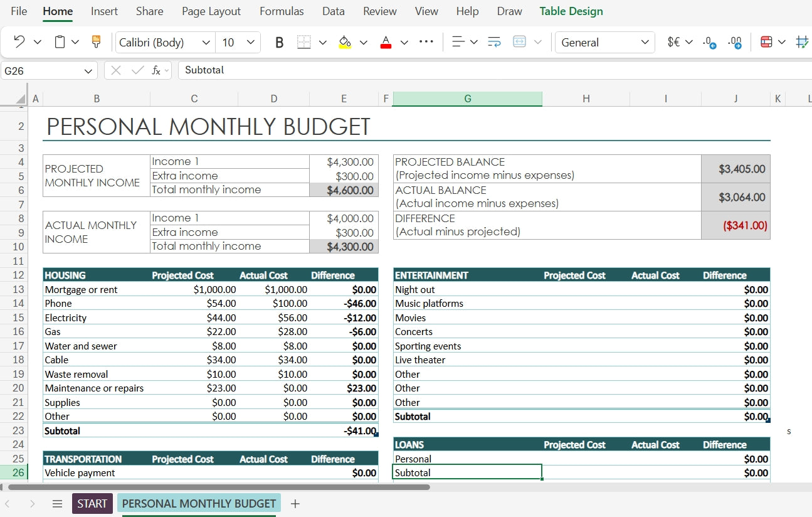
Task: Click the Merge cells icon
Action: tap(519, 42)
